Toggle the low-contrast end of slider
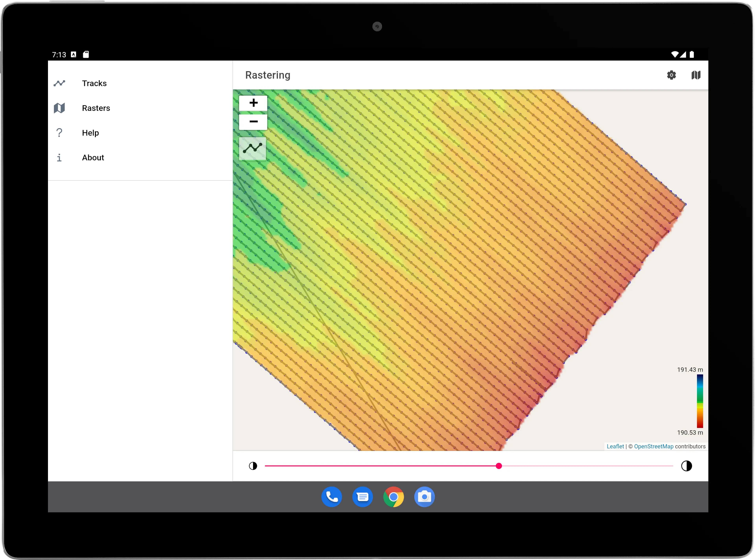 pyautogui.click(x=253, y=465)
